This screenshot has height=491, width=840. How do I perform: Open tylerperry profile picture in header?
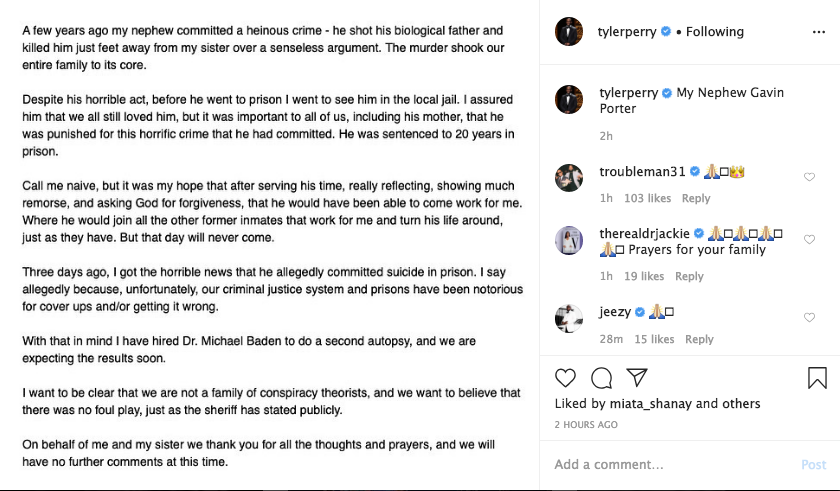569,32
